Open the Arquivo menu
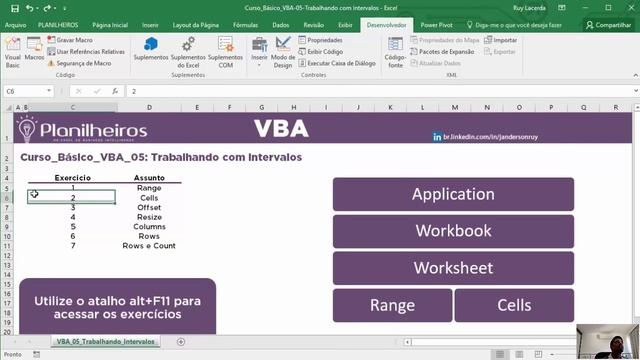The width and height of the screenshot is (640, 360). (x=16, y=25)
